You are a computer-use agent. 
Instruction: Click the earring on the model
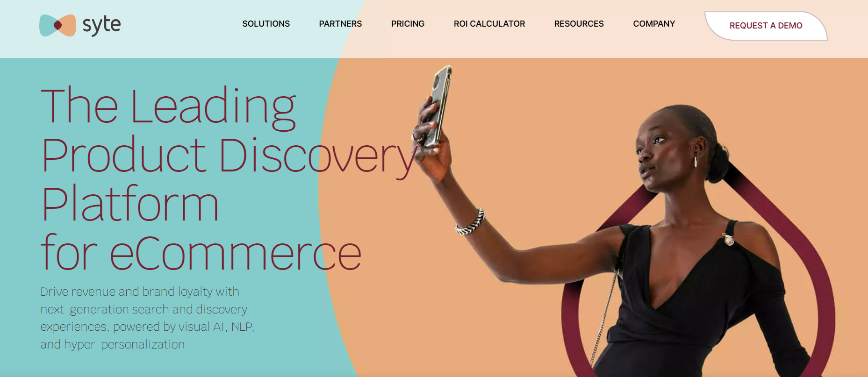pos(695,162)
